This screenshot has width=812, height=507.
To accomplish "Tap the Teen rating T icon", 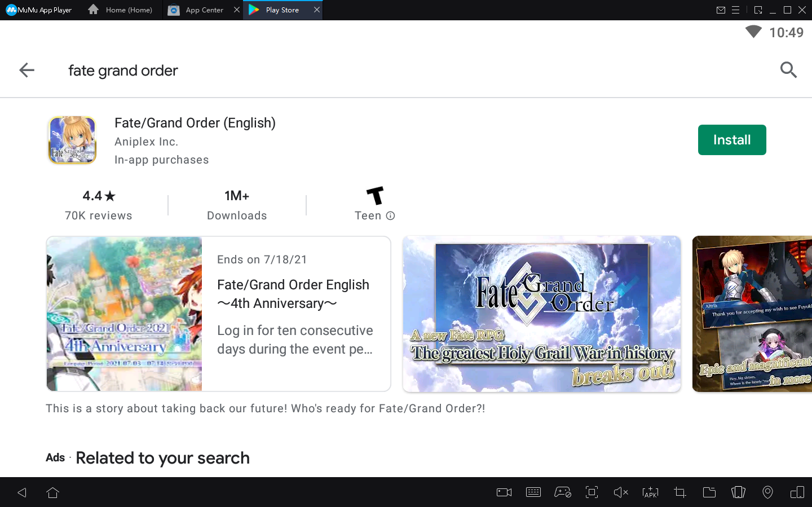I will pos(375,196).
